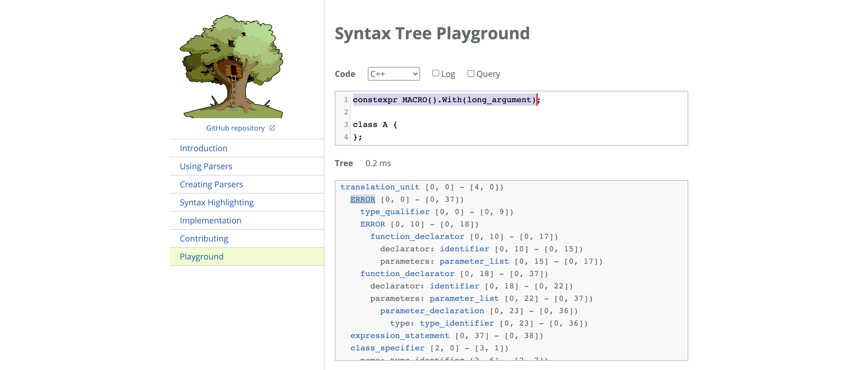Go to the Introduction page
Screen dimensions: 868x370
203,148
